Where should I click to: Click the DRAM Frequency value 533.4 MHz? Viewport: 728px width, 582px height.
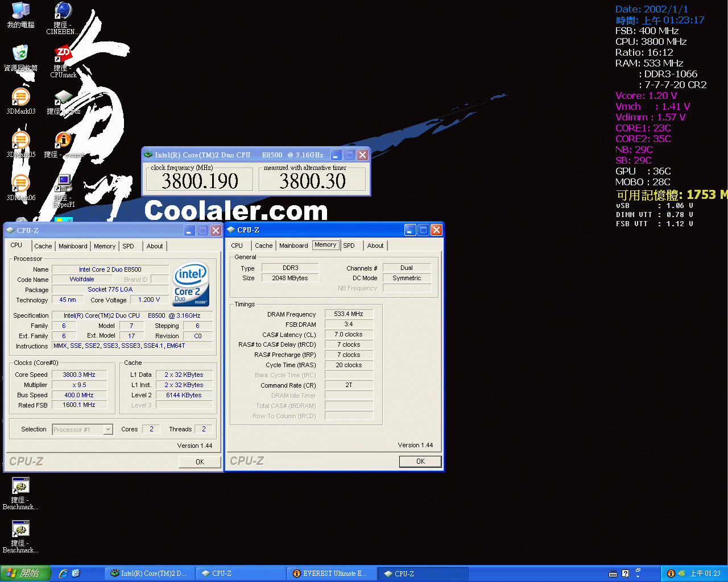coord(349,314)
